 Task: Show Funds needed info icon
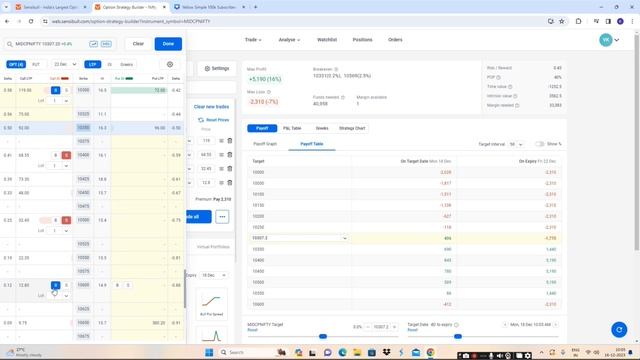click(x=343, y=98)
